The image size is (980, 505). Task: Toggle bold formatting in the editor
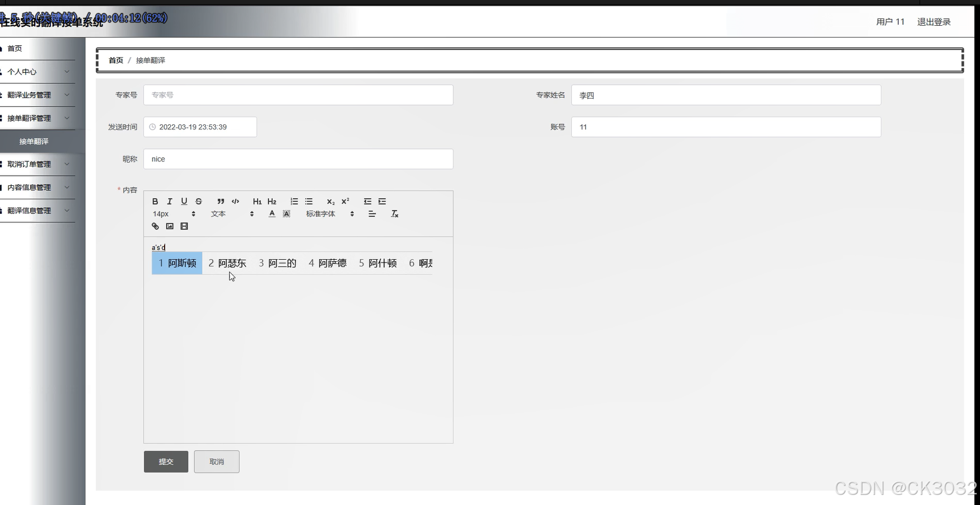pyautogui.click(x=155, y=202)
